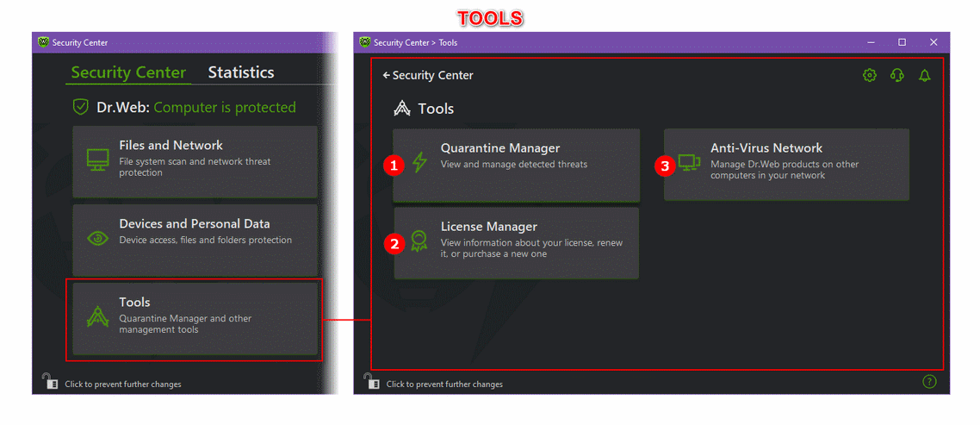Open the Files and Network tile
This screenshot has width=980, height=425.
195,161
